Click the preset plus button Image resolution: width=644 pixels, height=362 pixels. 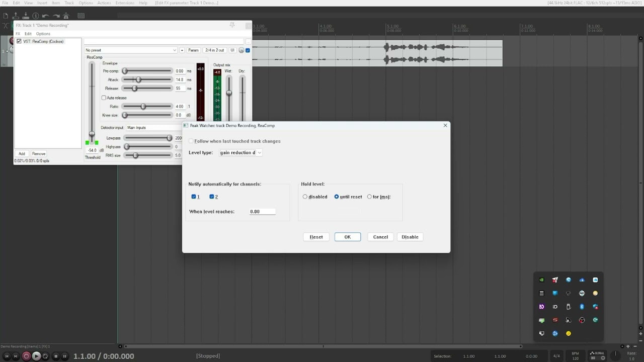coord(182,50)
